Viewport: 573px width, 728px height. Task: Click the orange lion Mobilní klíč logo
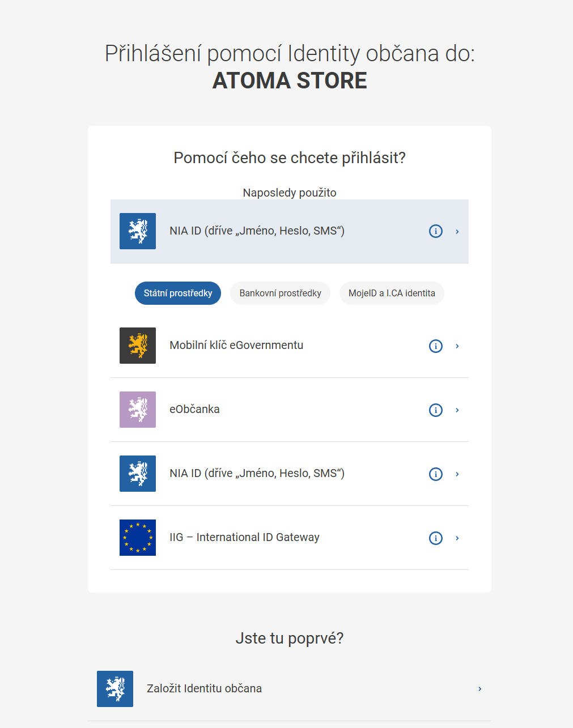point(138,346)
